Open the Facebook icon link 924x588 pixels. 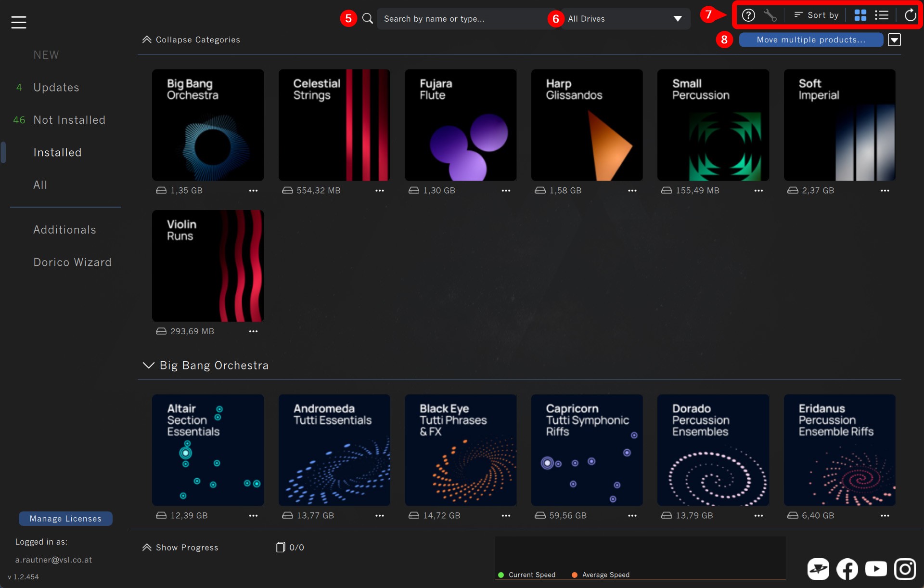click(847, 569)
